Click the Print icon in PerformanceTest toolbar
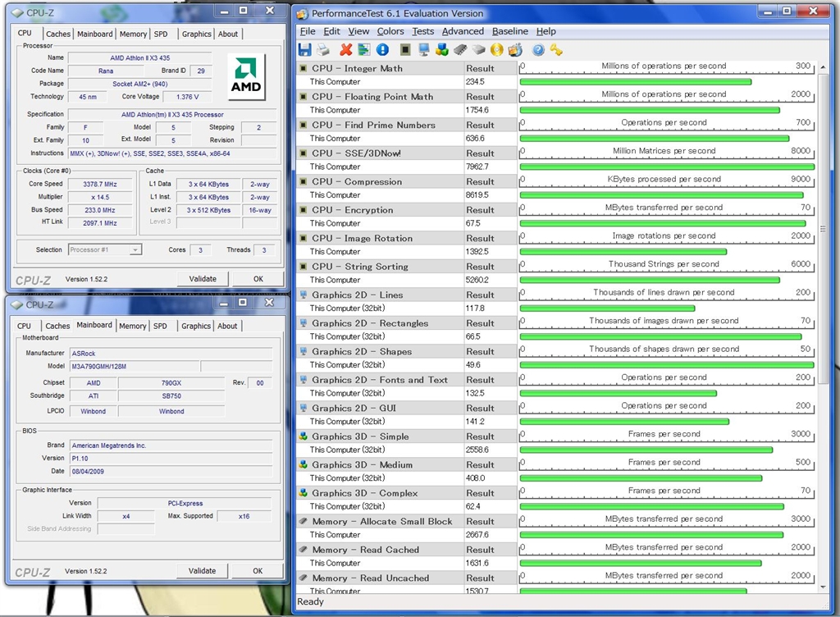 pyautogui.click(x=323, y=49)
